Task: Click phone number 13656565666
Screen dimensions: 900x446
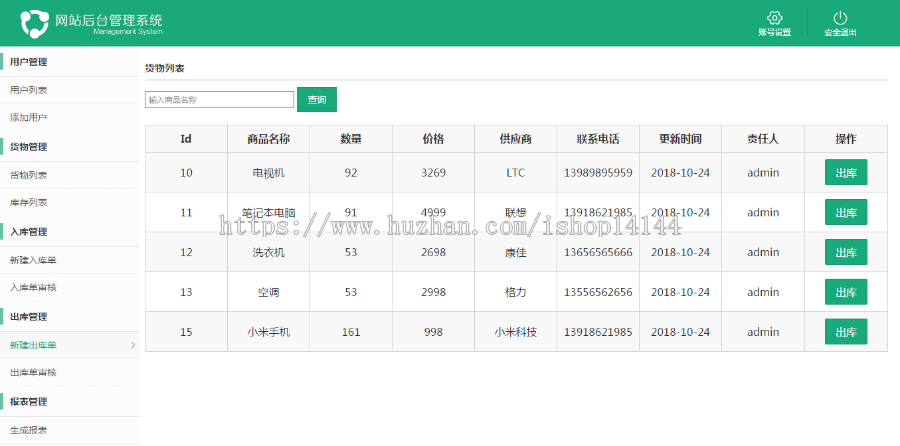Action: coord(598,252)
